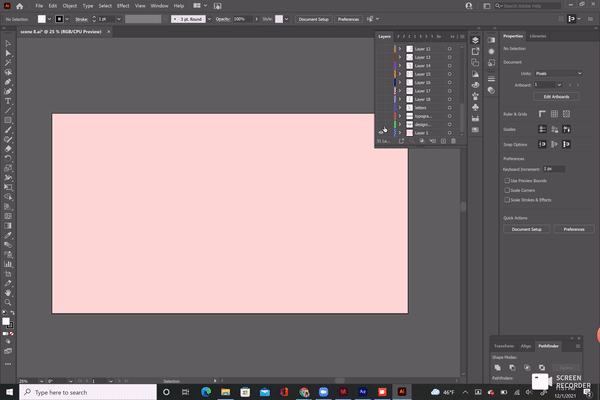The width and height of the screenshot is (600, 400).
Task: Toggle visibility of Layer 15
Action: coord(382,74)
